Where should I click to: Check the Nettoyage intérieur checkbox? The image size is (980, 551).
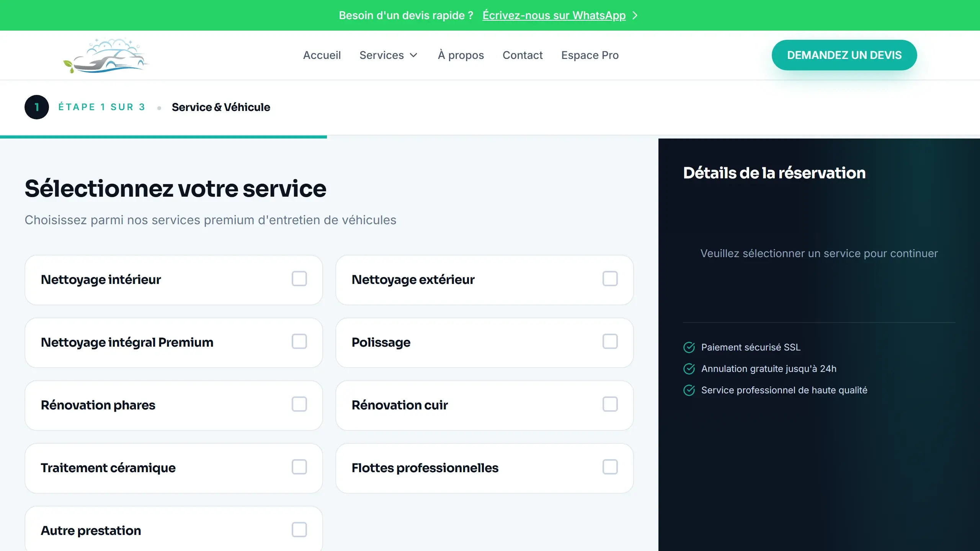(299, 279)
